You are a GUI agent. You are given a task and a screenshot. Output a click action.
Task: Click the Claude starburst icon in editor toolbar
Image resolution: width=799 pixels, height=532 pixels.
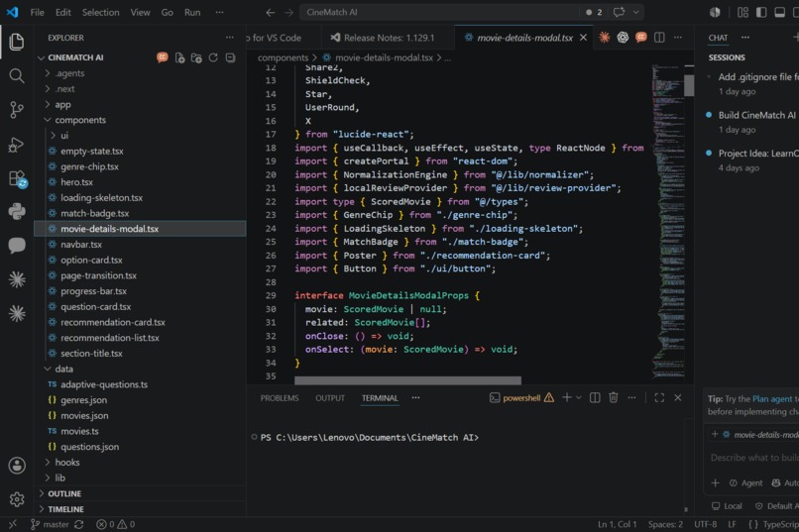[x=605, y=38]
